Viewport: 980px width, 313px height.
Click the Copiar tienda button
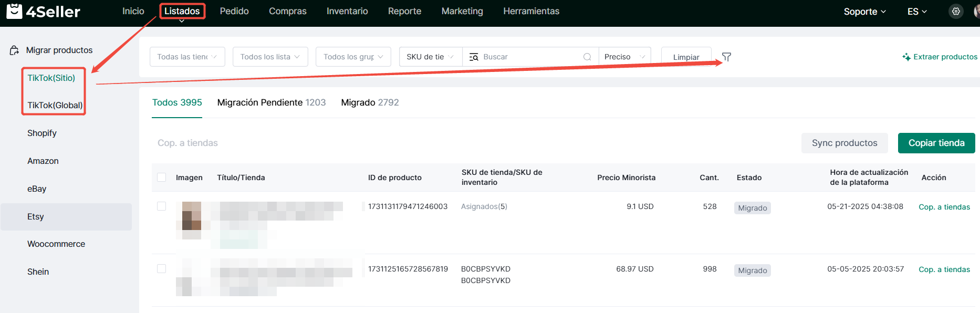pos(936,143)
